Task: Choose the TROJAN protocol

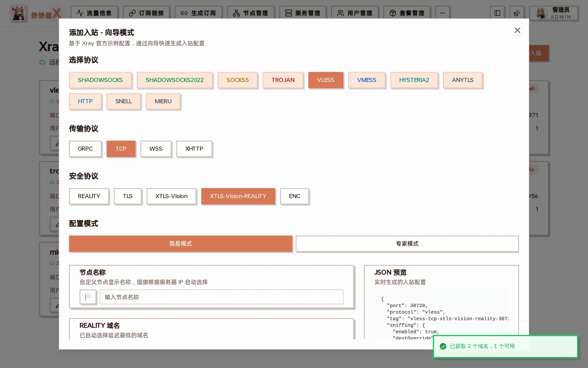Action: click(x=283, y=80)
